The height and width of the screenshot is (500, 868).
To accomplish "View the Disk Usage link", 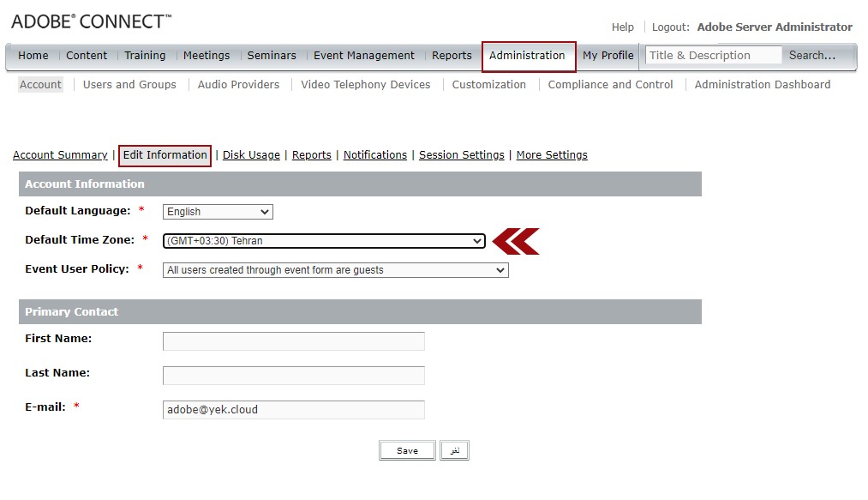I will [251, 155].
